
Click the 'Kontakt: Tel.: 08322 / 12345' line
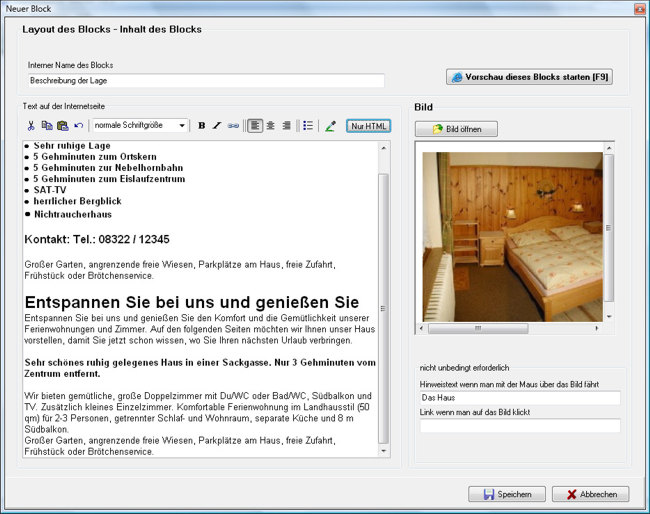click(x=97, y=239)
